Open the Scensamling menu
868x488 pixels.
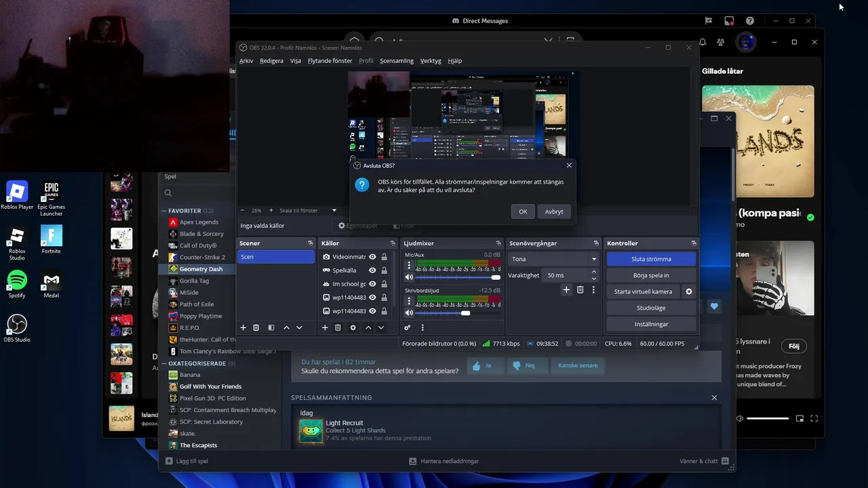(x=397, y=60)
